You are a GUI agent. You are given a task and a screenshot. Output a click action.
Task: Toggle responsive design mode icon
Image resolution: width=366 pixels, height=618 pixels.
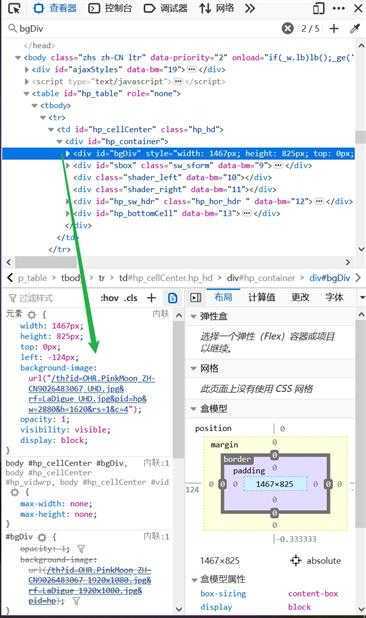coord(318,8)
